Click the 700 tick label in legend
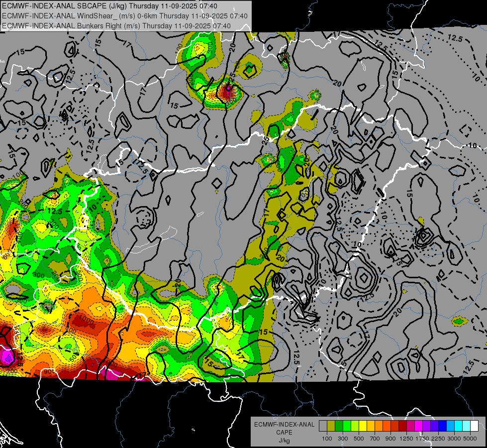This screenshot has height=448, width=487. [375, 439]
